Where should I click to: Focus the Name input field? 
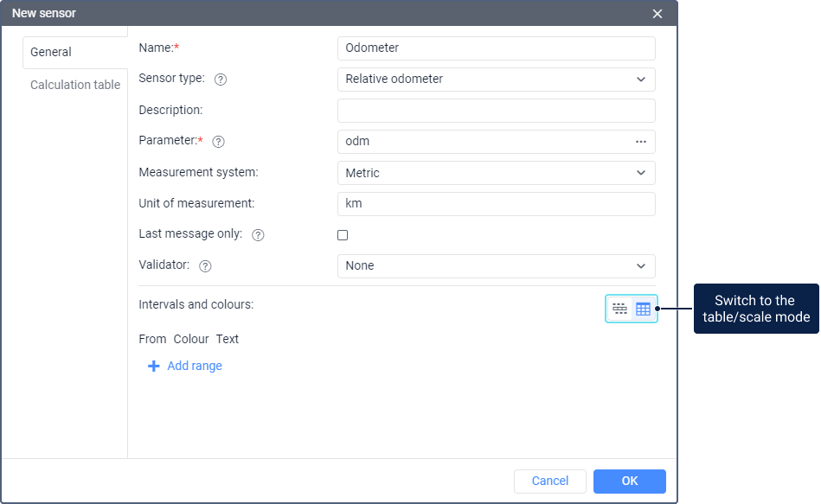[x=496, y=48]
